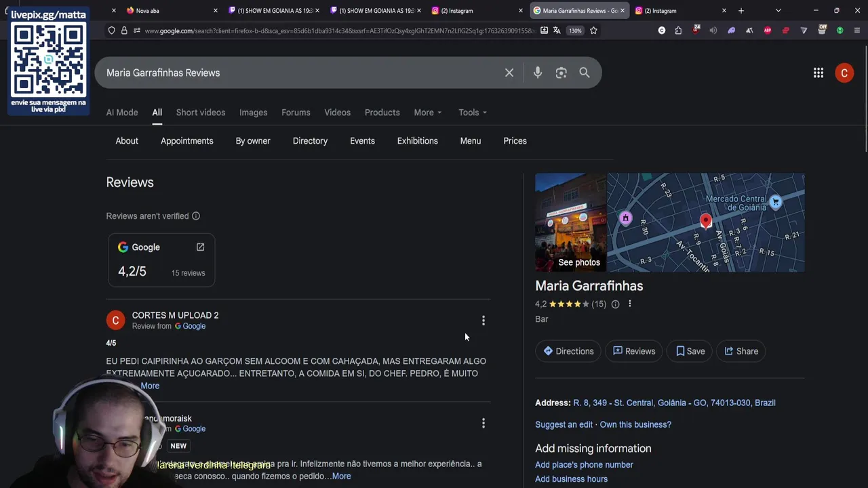
Task: Get Directions to Maria Garrafinhas
Action: (568, 351)
